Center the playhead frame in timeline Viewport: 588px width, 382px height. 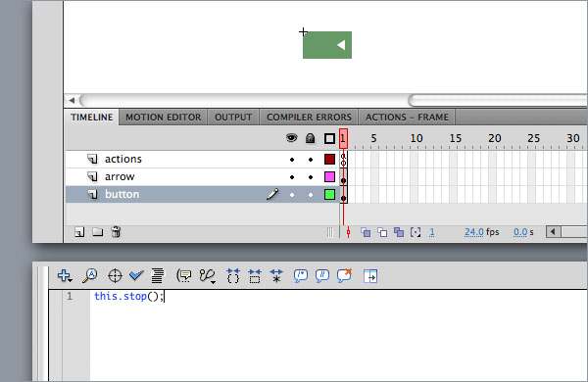[x=348, y=232]
